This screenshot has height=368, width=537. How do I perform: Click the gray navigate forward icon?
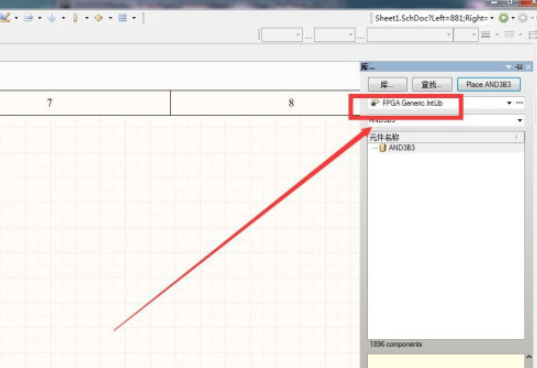523,18
